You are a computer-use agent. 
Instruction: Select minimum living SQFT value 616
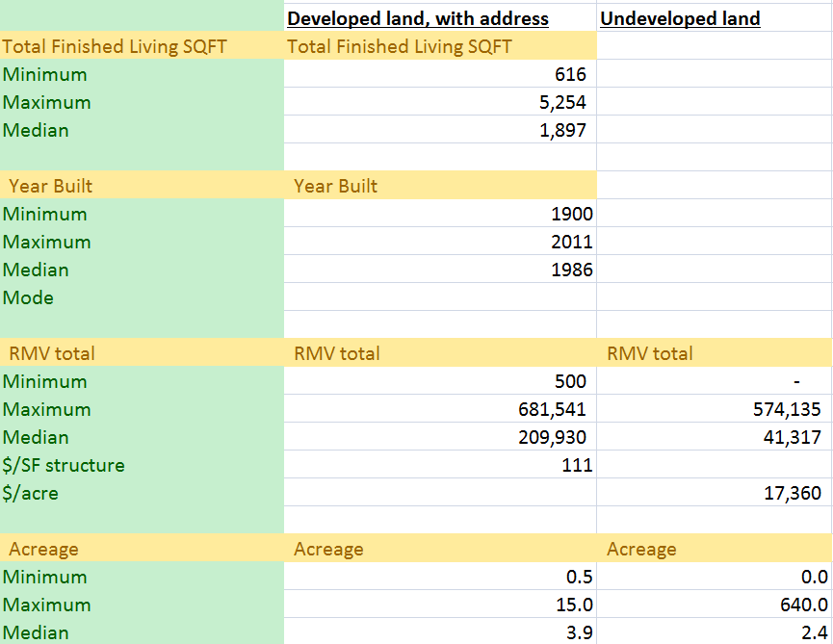[x=569, y=74]
